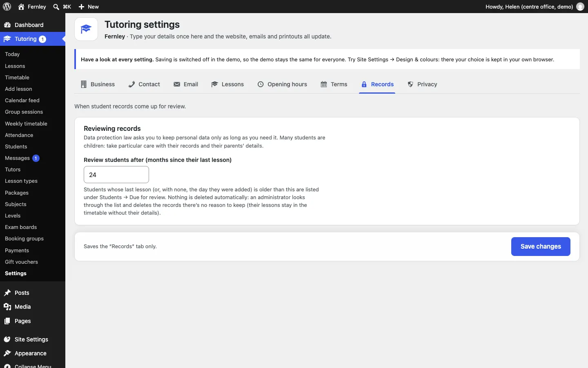Click the Posts pin icon
The height and width of the screenshot is (368, 588).
[7, 293]
